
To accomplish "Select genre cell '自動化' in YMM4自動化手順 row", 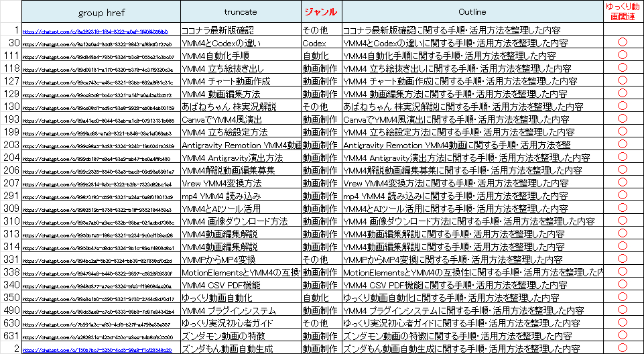I will (321, 55).
